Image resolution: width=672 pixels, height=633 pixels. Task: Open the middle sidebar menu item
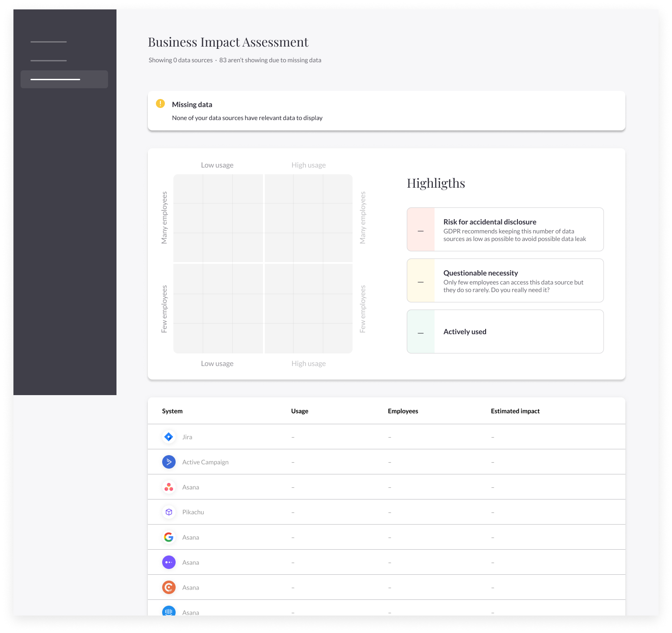[x=48, y=60]
